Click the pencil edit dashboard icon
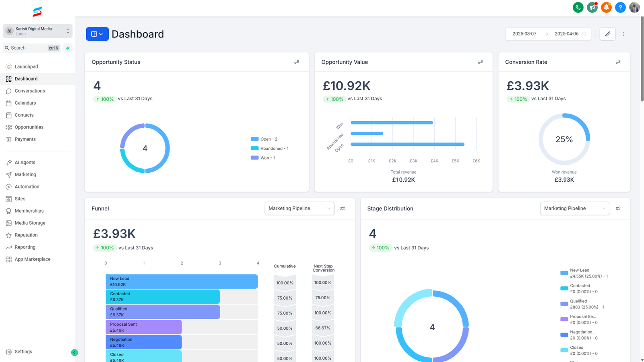Viewport: 644px width, 362px height. point(607,34)
